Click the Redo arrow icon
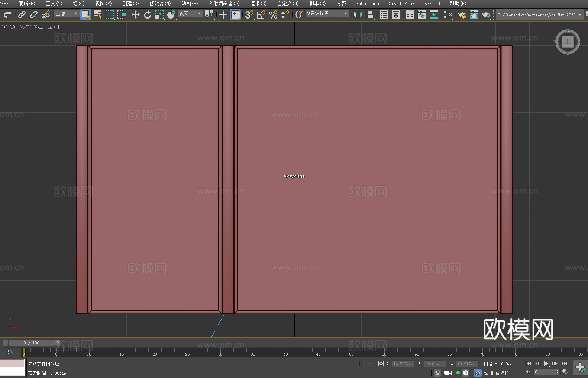The image size is (588, 378). coord(7,15)
